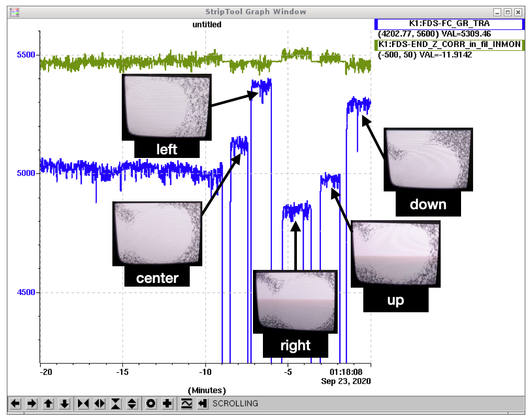This screenshot has width=529, height=420.
Task: Toggle the graph refresh wave button
Action: click(187, 404)
